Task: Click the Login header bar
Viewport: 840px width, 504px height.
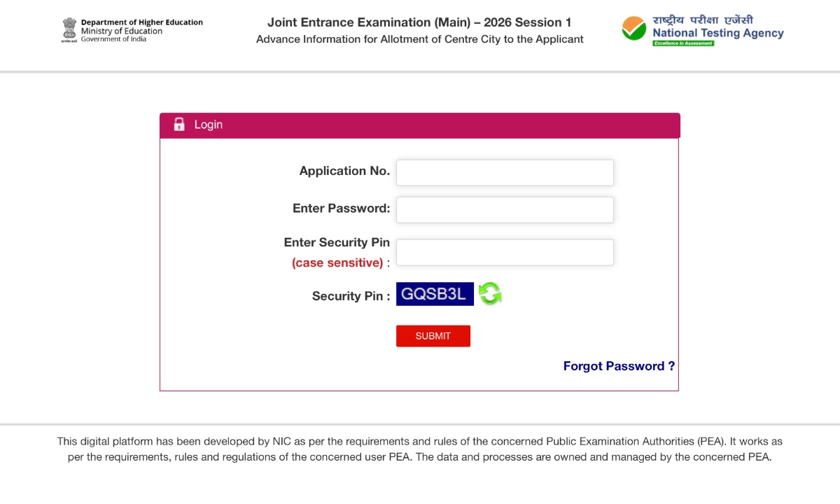Action: click(420, 125)
